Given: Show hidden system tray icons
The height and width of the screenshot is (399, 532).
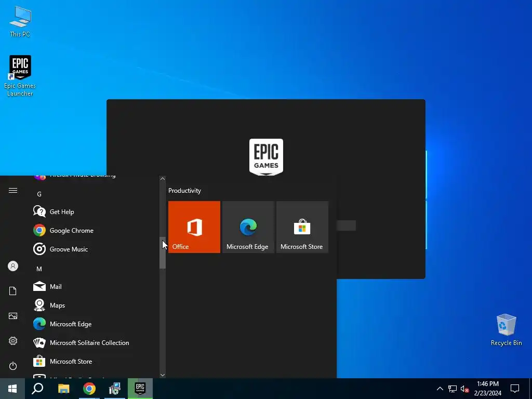Looking at the screenshot, I should point(440,389).
